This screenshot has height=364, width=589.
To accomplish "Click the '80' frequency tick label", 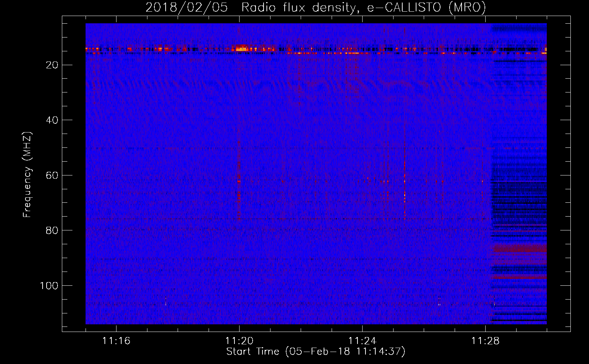I will click(x=52, y=230).
